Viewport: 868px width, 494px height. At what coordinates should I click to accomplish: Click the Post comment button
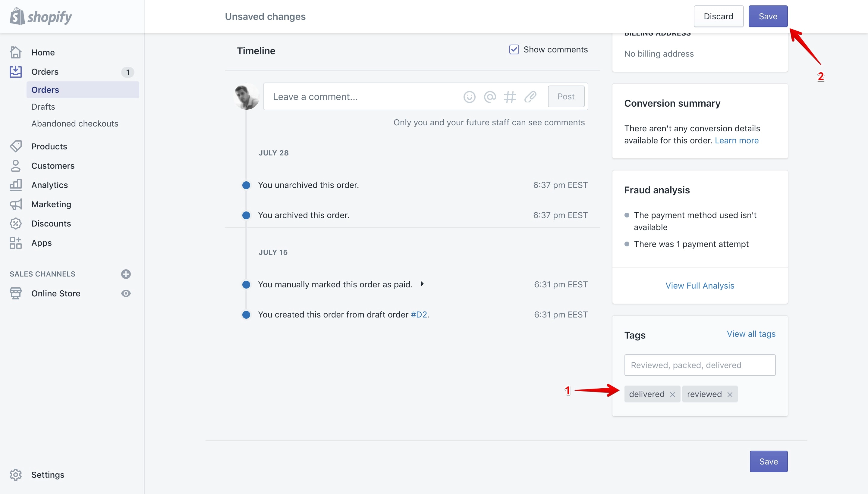click(566, 97)
